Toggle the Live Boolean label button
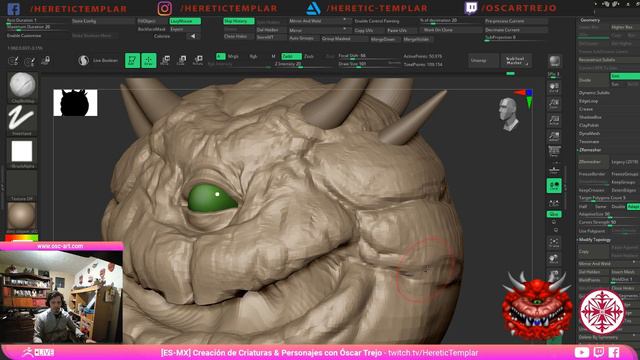 (x=105, y=60)
